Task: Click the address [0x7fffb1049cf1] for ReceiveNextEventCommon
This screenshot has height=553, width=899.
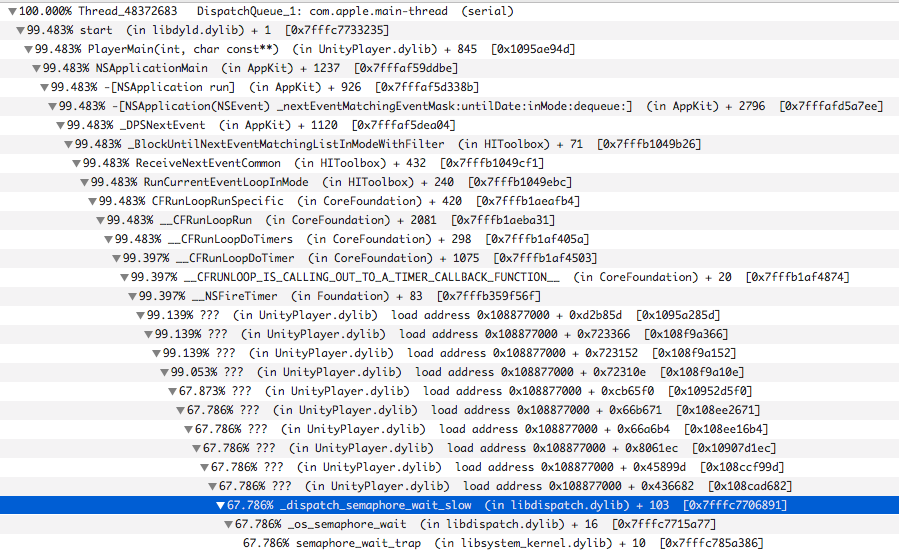Action: (x=492, y=163)
